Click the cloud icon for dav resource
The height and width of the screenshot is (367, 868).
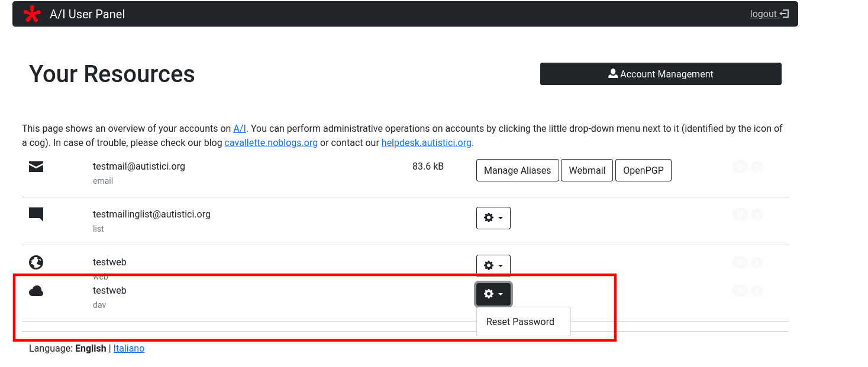click(x=36, y=291)
